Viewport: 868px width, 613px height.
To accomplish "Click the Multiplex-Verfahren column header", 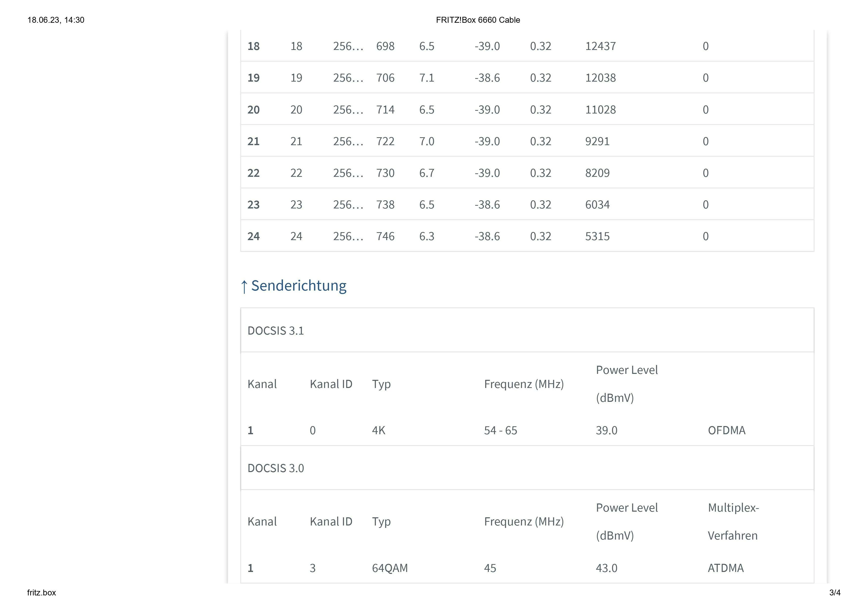I will pos(733,522).
